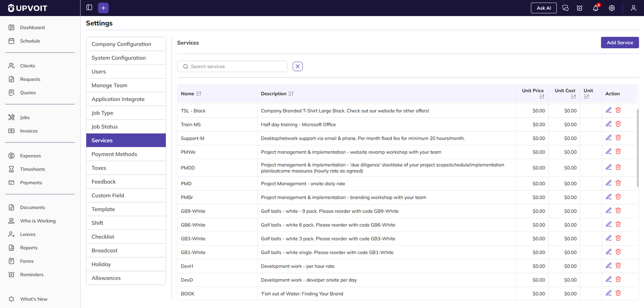Switch to Manage Team settings
Viewport: 644px width, 308px height.
[x=126, y=85]
